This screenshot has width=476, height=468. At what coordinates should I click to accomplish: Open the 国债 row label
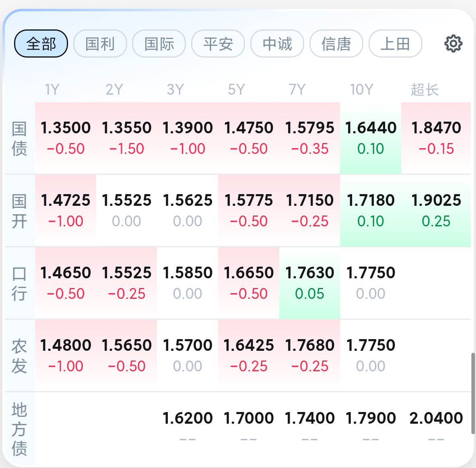[x=19, y=139]
